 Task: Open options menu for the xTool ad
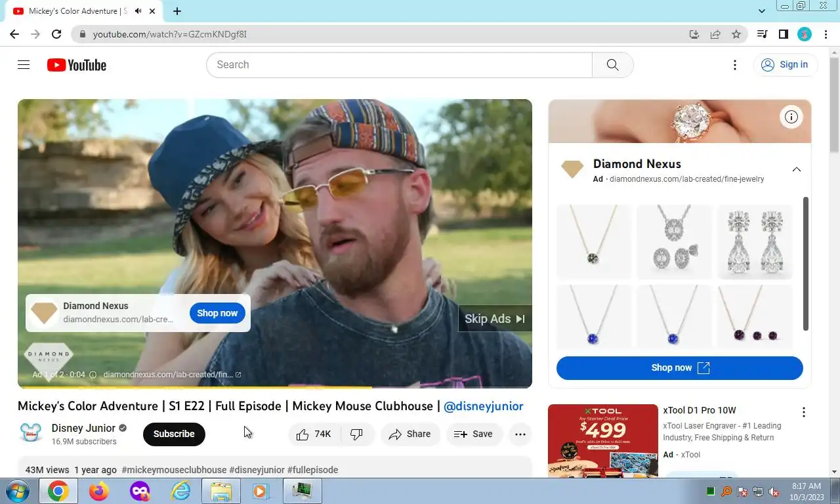(803, 412)
